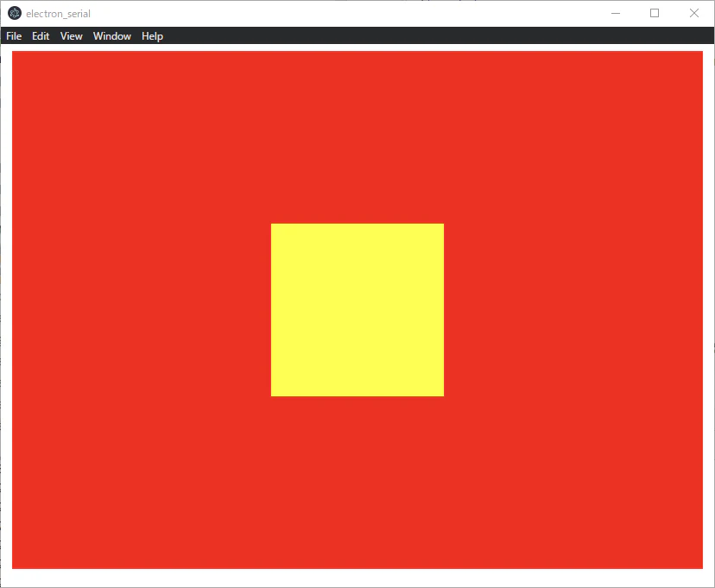Click the yellow square in the center
This screenshot has height=588, width=715.
tap(357, 309)
